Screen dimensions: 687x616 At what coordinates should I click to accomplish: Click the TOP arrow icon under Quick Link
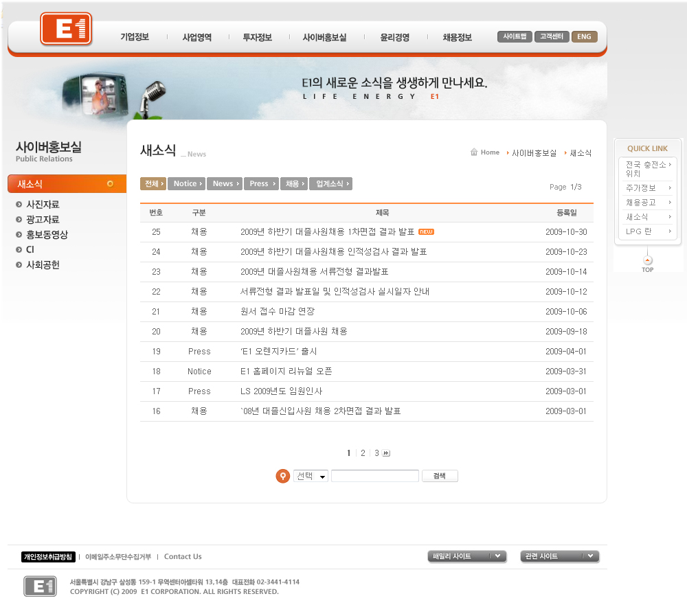click(x=647, y=260)
